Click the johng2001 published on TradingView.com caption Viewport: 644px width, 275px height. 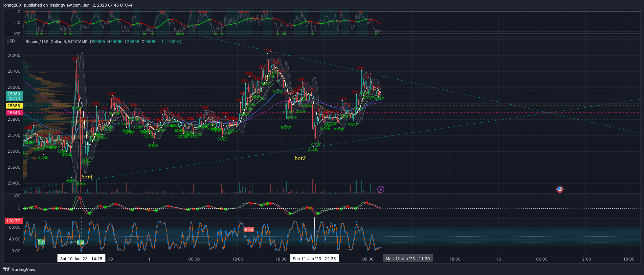pos(68,5)
